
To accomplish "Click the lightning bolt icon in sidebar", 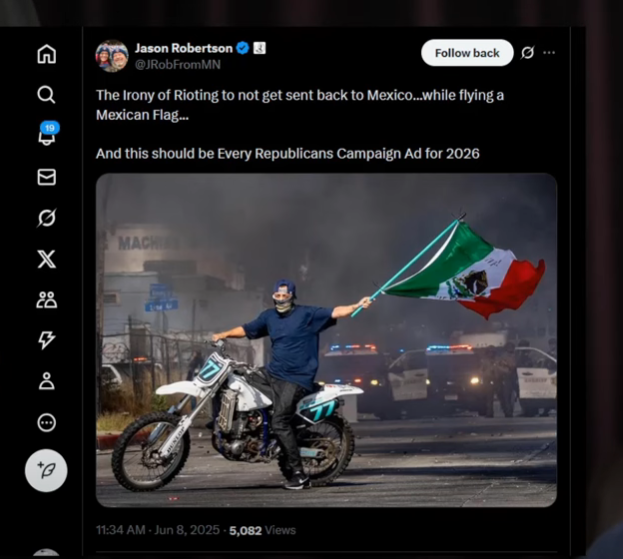I will tap(46, 341).
